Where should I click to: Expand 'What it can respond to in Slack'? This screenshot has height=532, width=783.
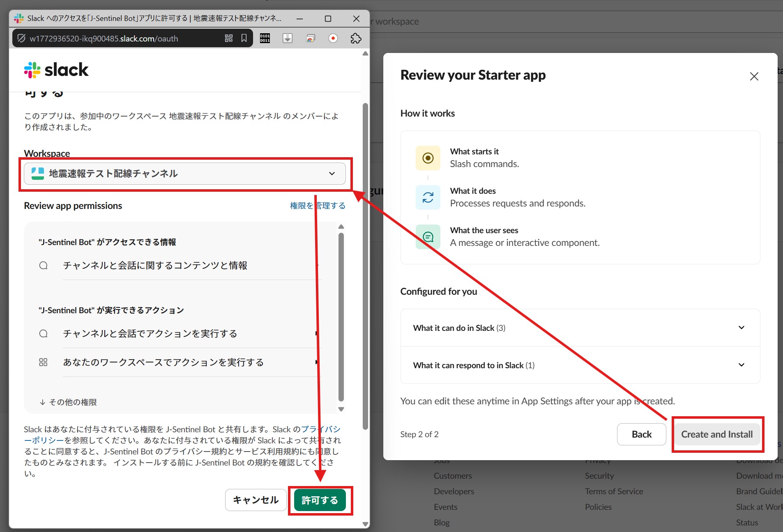point(580,365)
